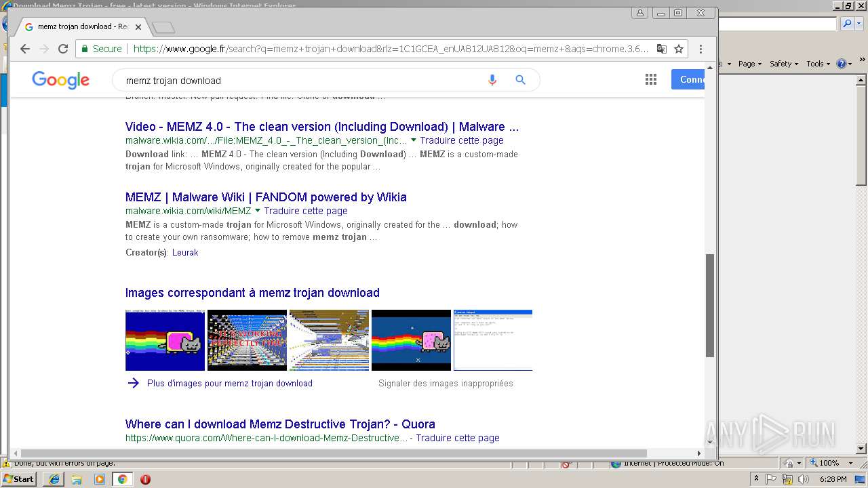Click the 6:28 PM taskbar clock

(x=833, y=479)
